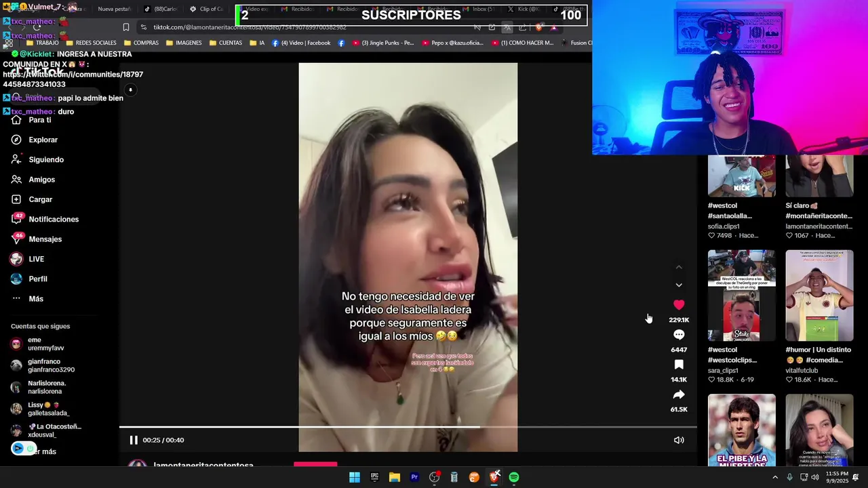Viewport: 868px width, 488px height.
Task: Bookmark page with browser bookmark icon
Action: [125, 27]
